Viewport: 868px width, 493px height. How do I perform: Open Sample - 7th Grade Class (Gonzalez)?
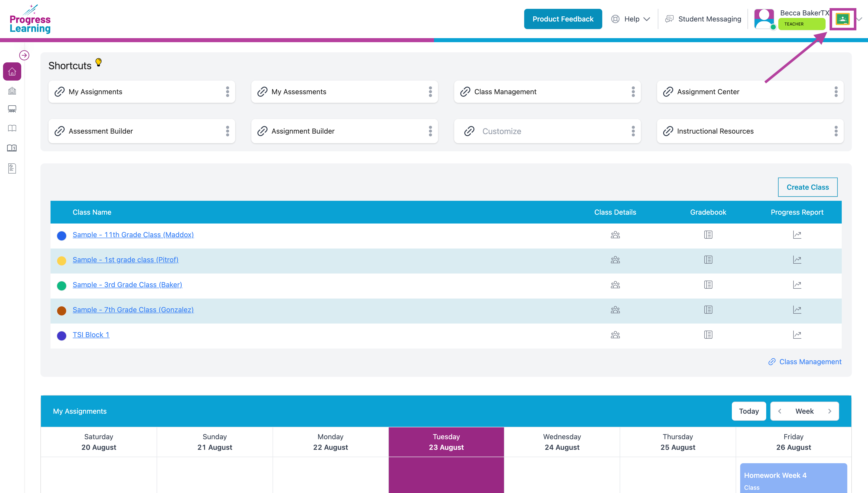click(x=133, y=310)
